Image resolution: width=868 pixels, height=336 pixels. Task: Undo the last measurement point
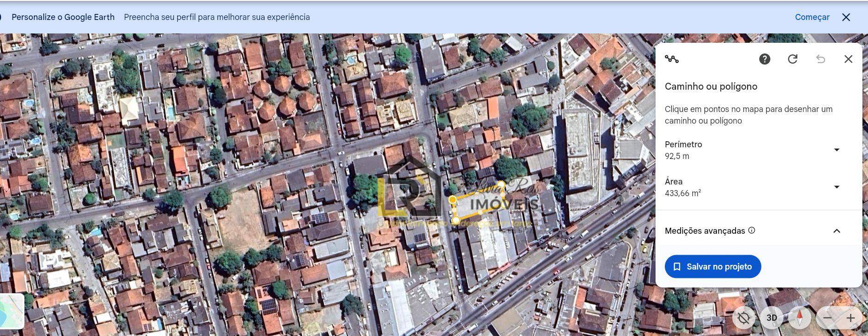(821, 59)
